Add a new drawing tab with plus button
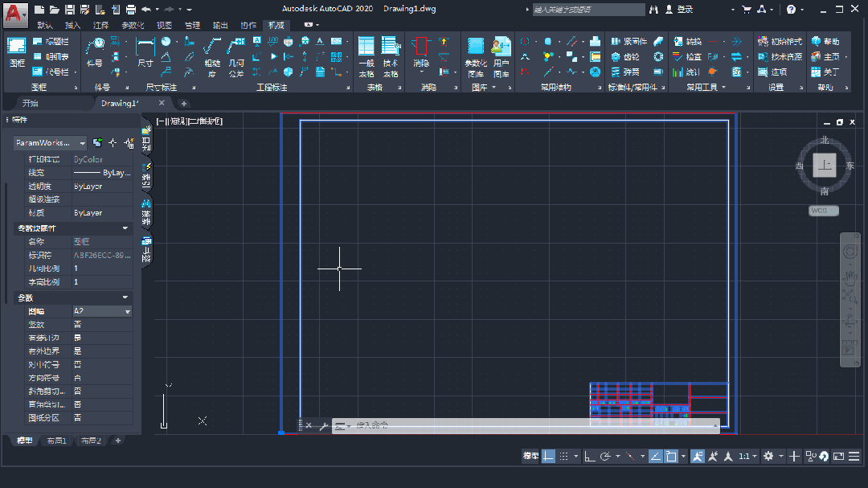The width and height of the screenshot is (868, 488). [x=184, y=103]
